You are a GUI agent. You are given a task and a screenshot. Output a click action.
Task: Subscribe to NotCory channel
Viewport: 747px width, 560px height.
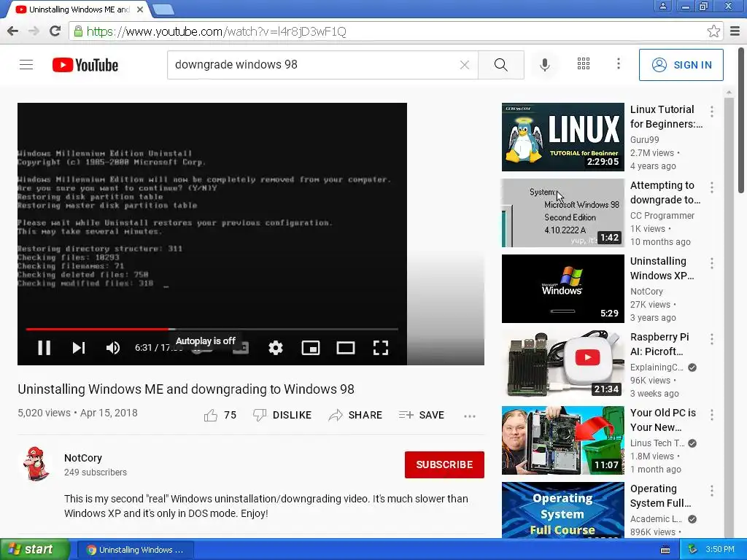click(x=444, y=464)
